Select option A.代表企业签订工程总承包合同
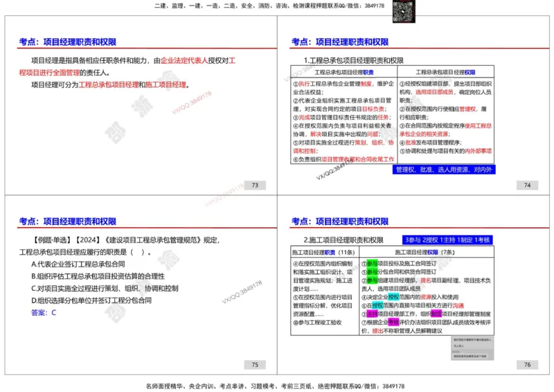 coord(78,265)
